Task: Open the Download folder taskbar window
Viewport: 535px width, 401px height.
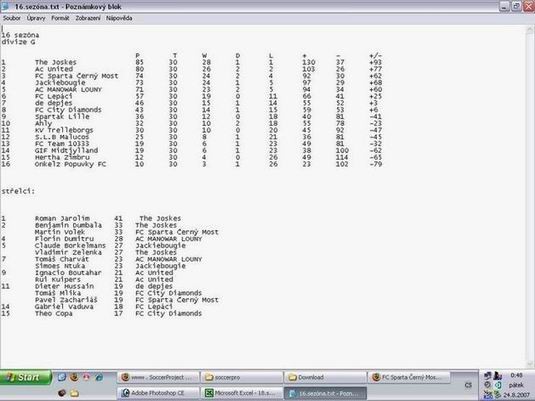Action: 325,377
